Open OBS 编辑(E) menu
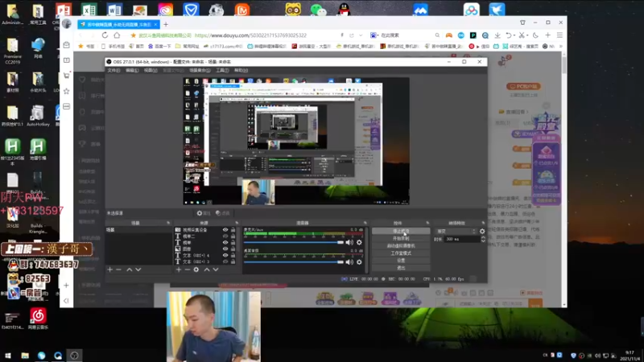644x362 pixels. (132, 70)
